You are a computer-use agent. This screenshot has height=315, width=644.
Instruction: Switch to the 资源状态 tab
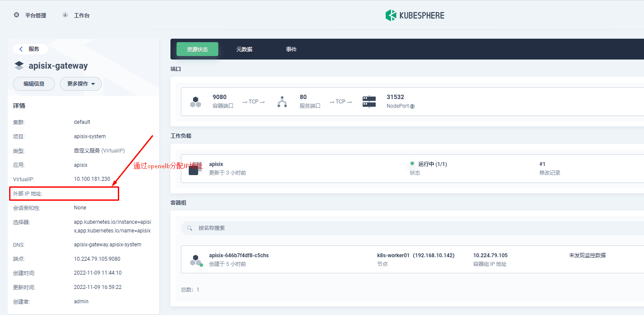click(197, 49)
